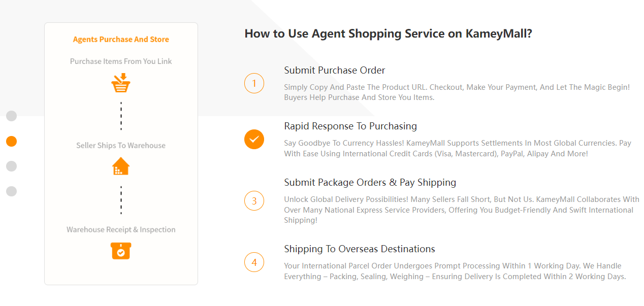
Task: Click the shopping basket purchase icon
Action: point(121,83)
